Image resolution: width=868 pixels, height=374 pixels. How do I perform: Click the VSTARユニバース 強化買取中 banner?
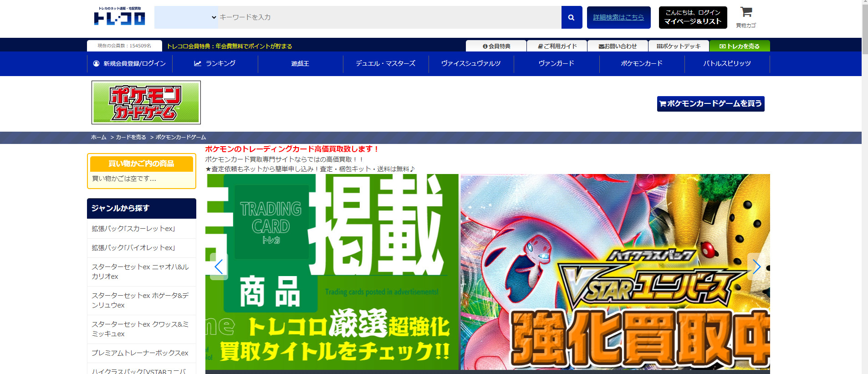tap(615, 272)
